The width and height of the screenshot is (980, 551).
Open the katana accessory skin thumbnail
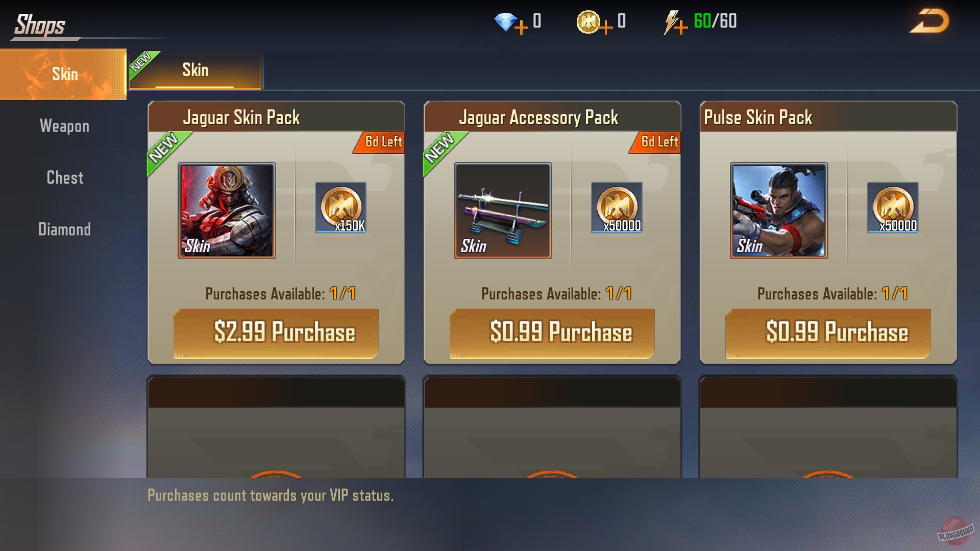[x=503, y=210]
